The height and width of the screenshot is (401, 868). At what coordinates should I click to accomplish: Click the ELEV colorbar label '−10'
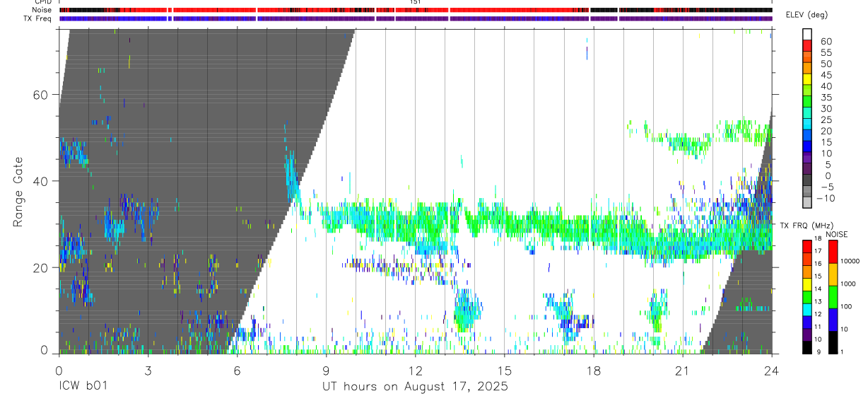click(x=827, y=198)
